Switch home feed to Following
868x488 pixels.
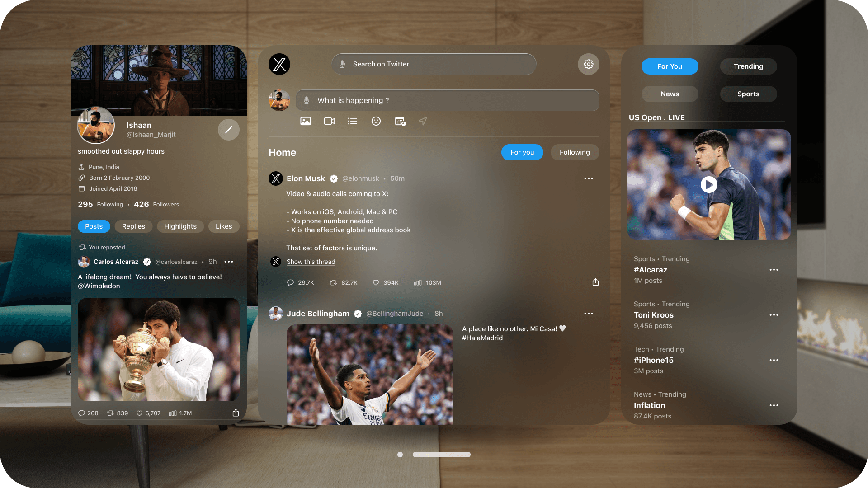[575, 152]
